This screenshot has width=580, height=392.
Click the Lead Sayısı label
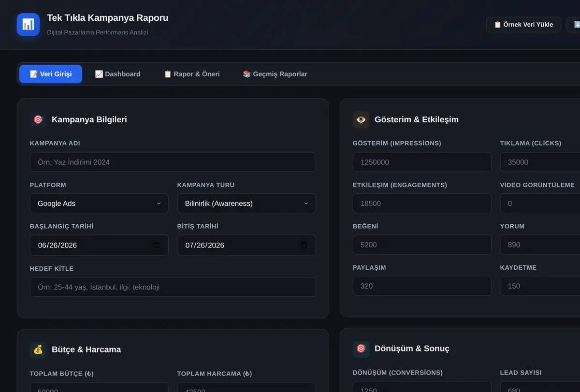pos(521,373)
